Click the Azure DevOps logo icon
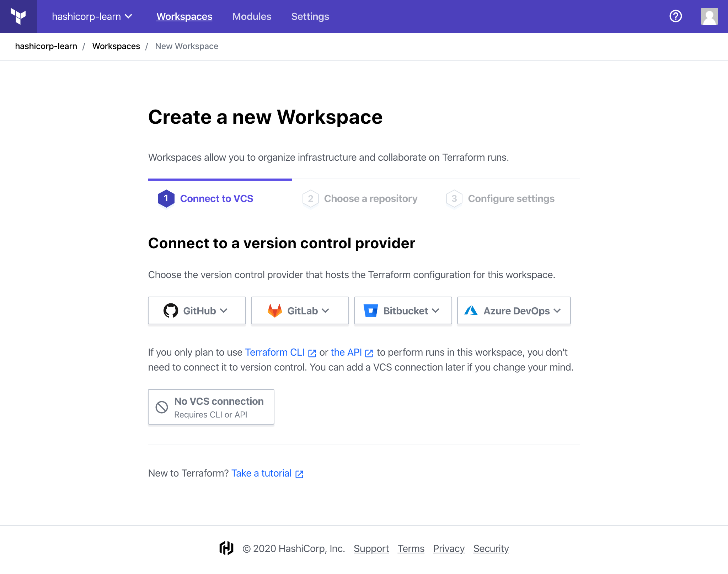Viewport: 728px width, 574px height. click(x=471, y=310)
